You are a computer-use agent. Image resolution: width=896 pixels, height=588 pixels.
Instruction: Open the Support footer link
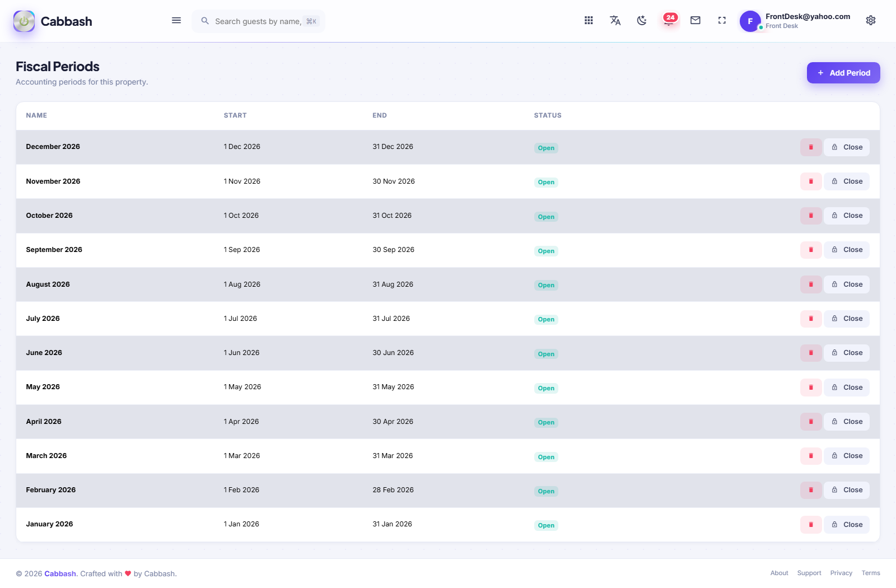tap(809, 573)
